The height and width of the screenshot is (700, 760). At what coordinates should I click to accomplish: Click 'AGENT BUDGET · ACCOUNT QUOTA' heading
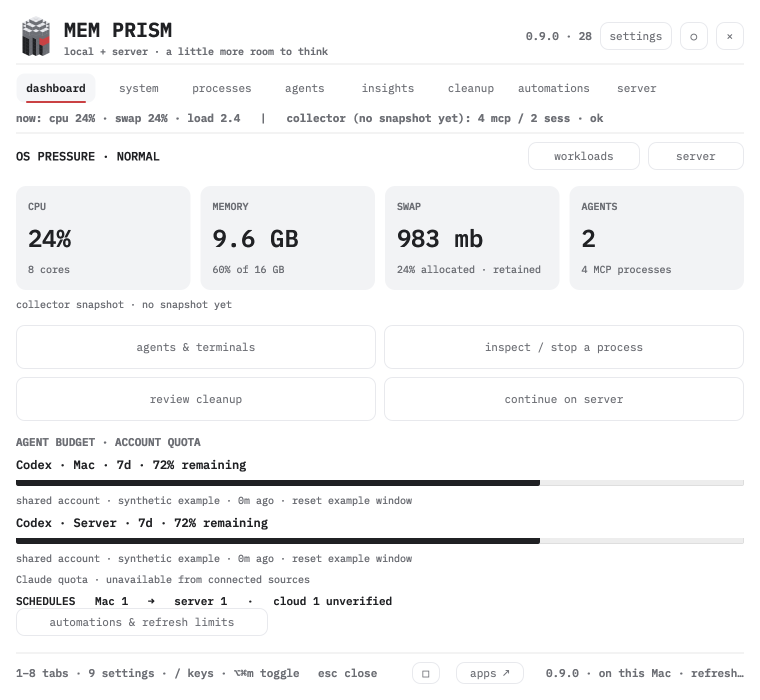[108, 442]
